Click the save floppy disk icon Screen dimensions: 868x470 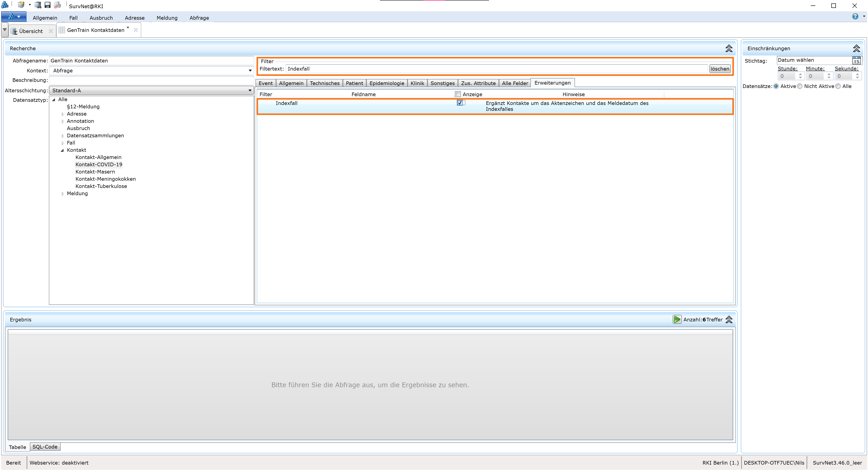pos(48,5)
